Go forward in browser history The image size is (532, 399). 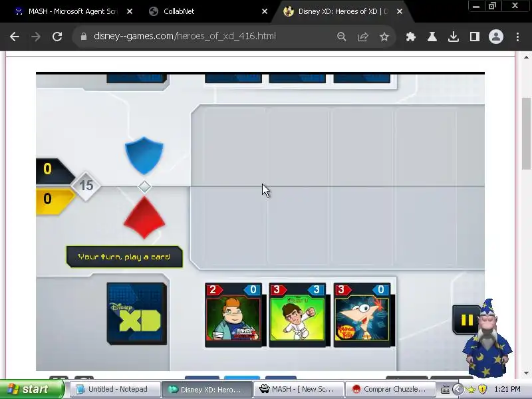pos(36,37)
